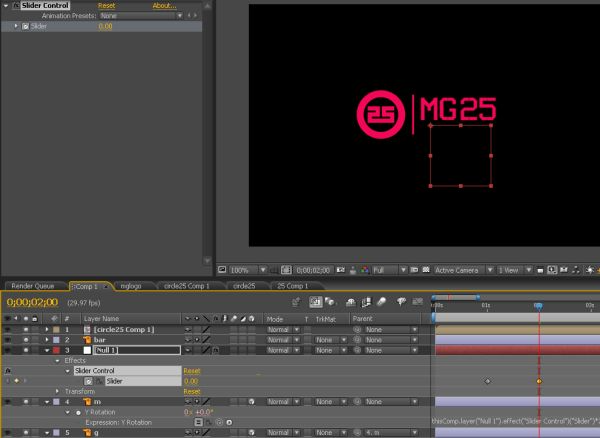Open the Animation Presets dropdown
This screenshot has width=600, height=438.
pos(141,16)
